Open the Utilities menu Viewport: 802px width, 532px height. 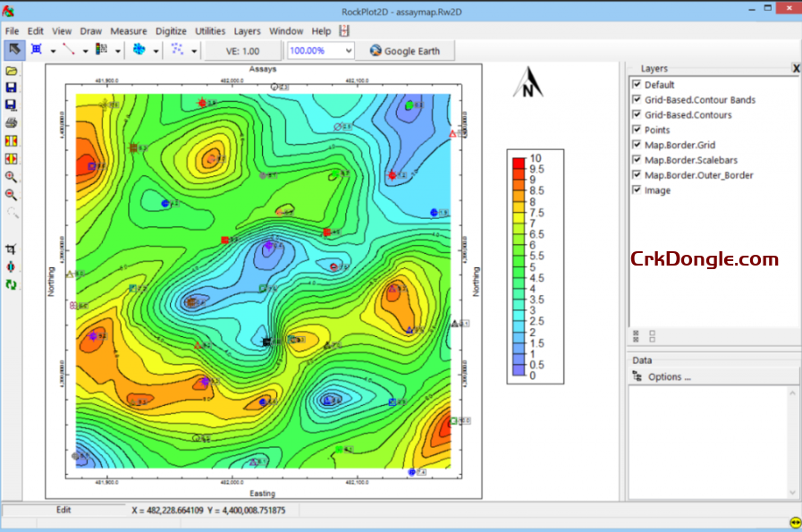pos(210,30)
